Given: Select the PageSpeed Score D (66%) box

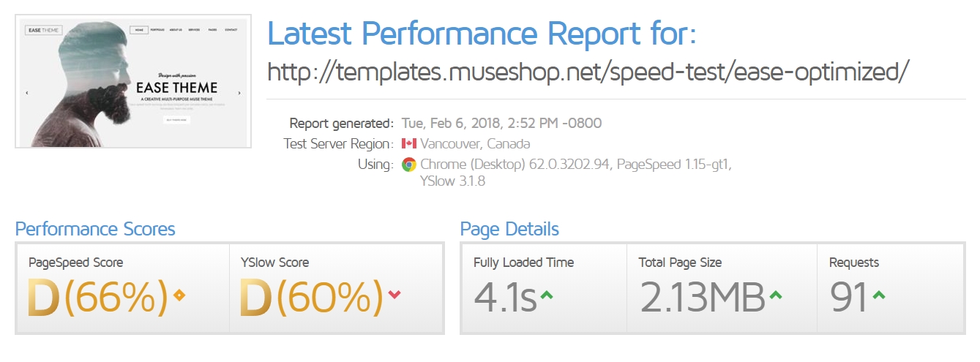Looking at the screenshot, I should 123,289.
